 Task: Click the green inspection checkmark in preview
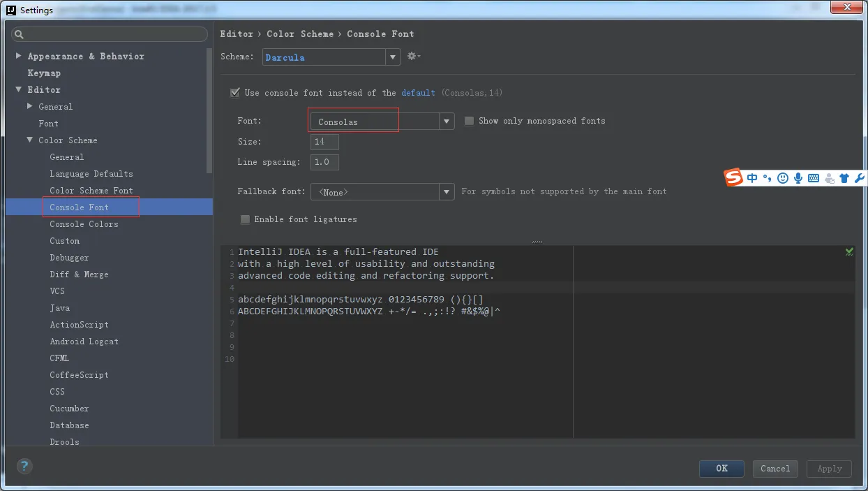(x=849, y=251)
